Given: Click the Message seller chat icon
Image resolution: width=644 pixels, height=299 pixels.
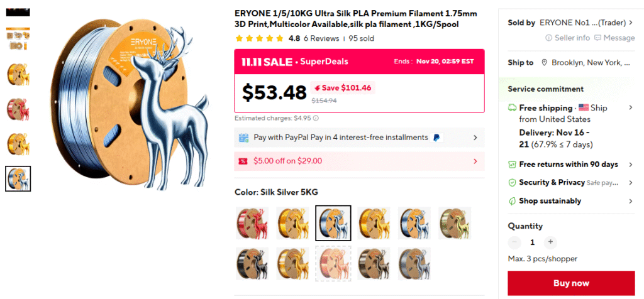Looking at the screenshot, I should (x=597, y=38).
